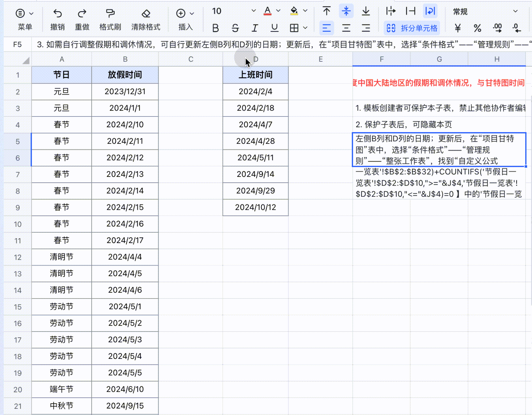532x415 pixels.
Task: Select cell with date 2024/5/1
Action: coord(125,307)
